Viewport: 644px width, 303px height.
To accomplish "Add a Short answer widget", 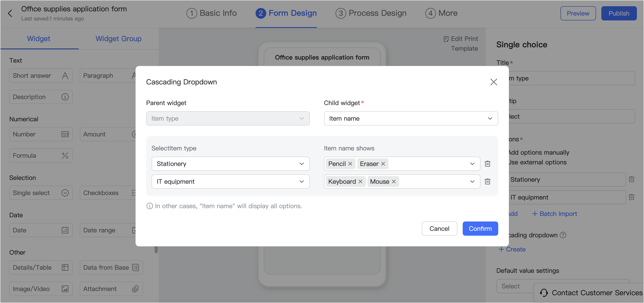I will pyautogui.click(x=41, y=76).
